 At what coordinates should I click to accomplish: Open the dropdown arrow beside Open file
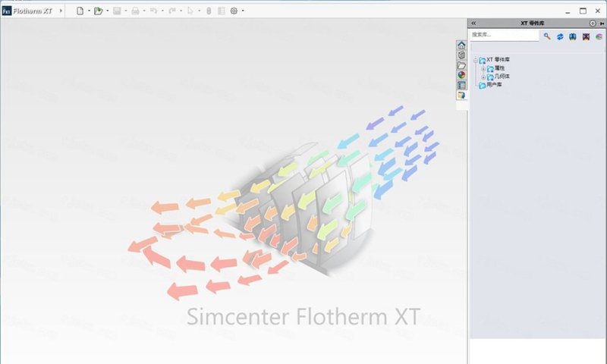pos(107,11)
